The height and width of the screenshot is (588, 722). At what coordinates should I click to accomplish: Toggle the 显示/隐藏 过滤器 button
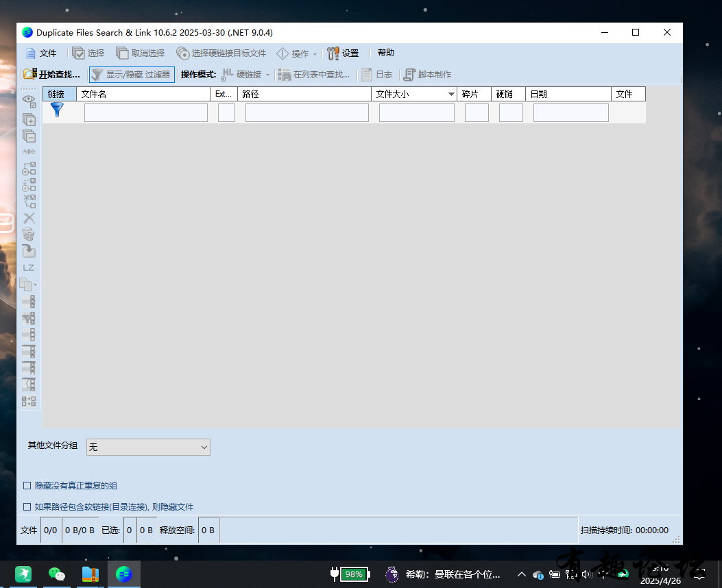coord(132,75)
